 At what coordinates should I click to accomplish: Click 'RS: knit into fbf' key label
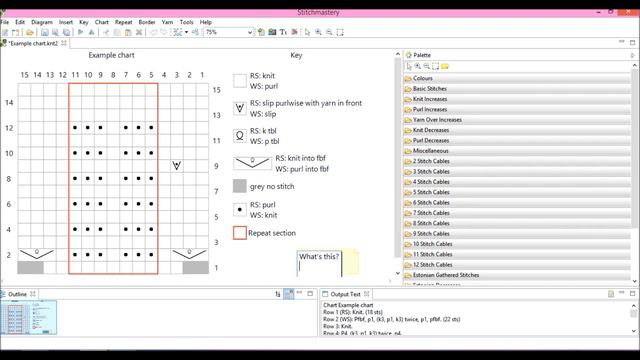(x=300, y=158)
